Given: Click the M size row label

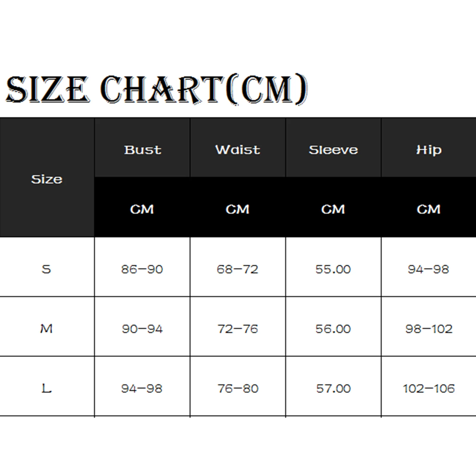Looking at the screenshot, I should tap(46, 329).
